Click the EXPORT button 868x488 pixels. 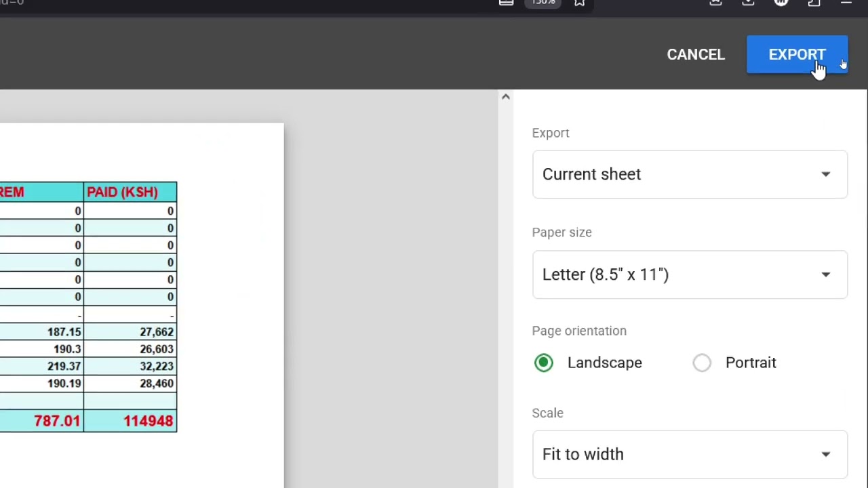click(x=797, y=54)
